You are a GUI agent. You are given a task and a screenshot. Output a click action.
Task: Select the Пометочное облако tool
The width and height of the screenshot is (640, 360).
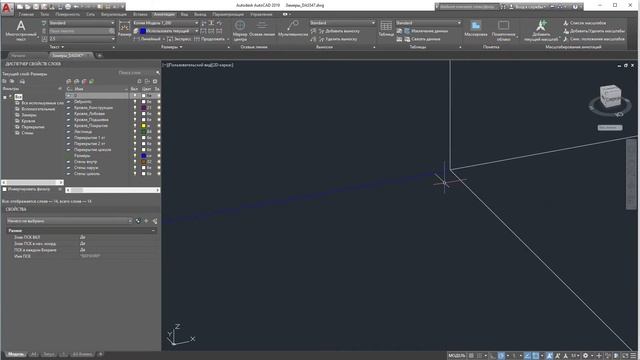point(503,31)
